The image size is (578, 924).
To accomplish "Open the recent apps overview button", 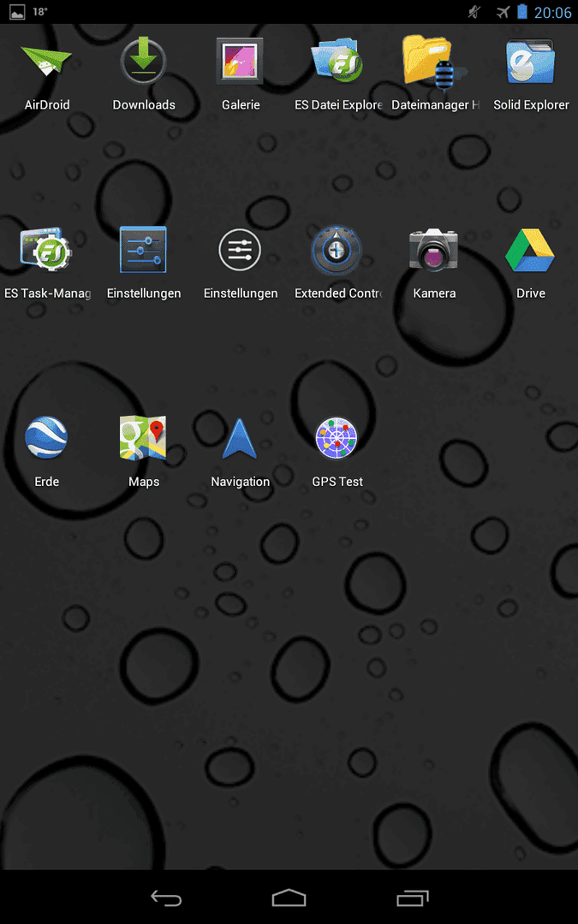I will click(x=412, y=897).
